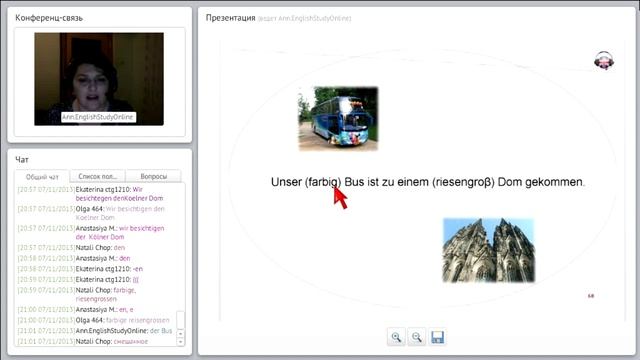
Task: Click the Чат panel heading
Action: click(x=22, y=160)
